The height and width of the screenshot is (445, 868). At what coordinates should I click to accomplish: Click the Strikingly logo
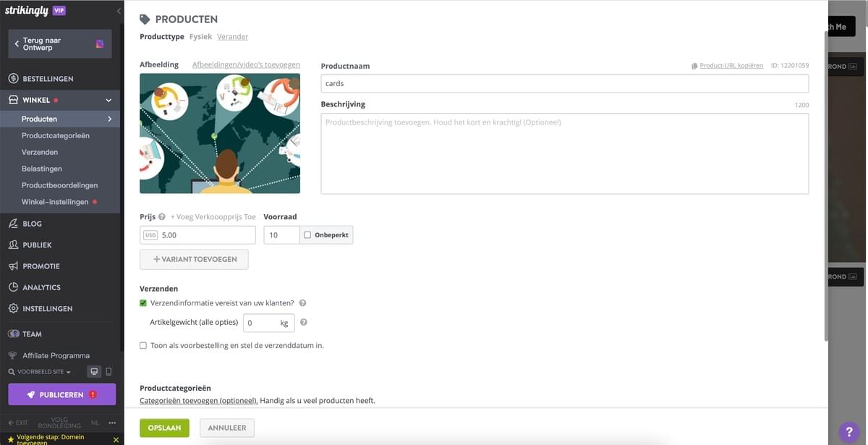coord(26,10)
